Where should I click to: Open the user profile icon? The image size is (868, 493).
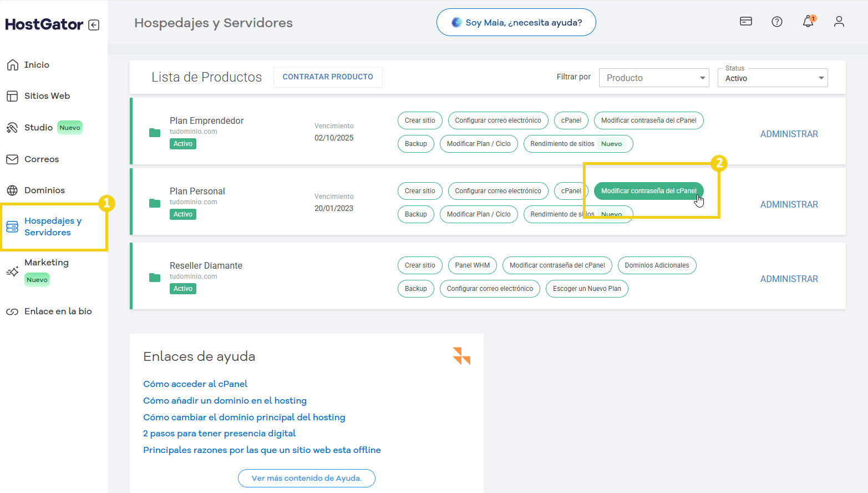tap(839, 22)
